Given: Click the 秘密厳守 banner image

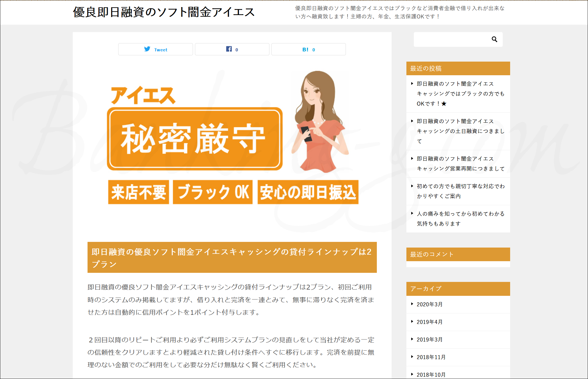Looking at the screenshot, I should pos(195,139).
